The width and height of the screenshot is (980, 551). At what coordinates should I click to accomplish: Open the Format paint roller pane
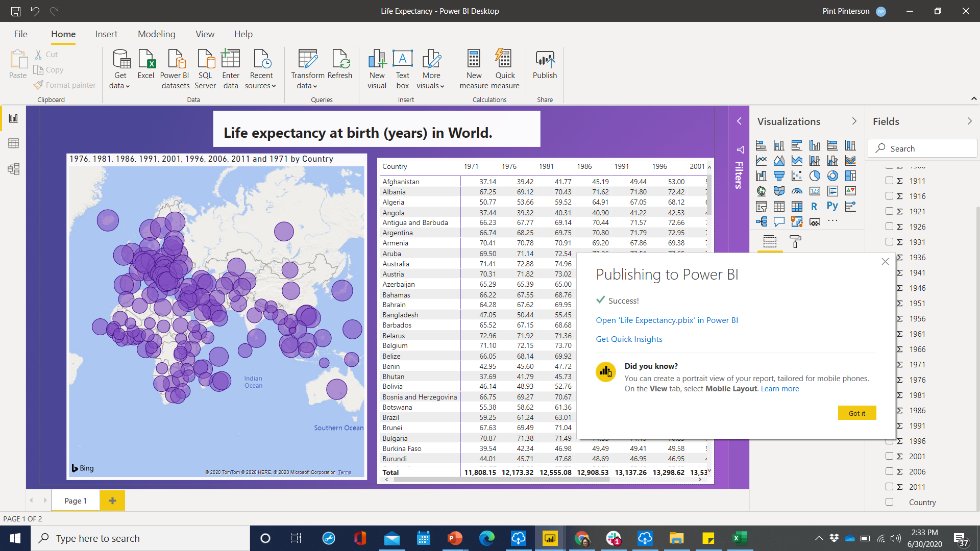click(795, 241)
